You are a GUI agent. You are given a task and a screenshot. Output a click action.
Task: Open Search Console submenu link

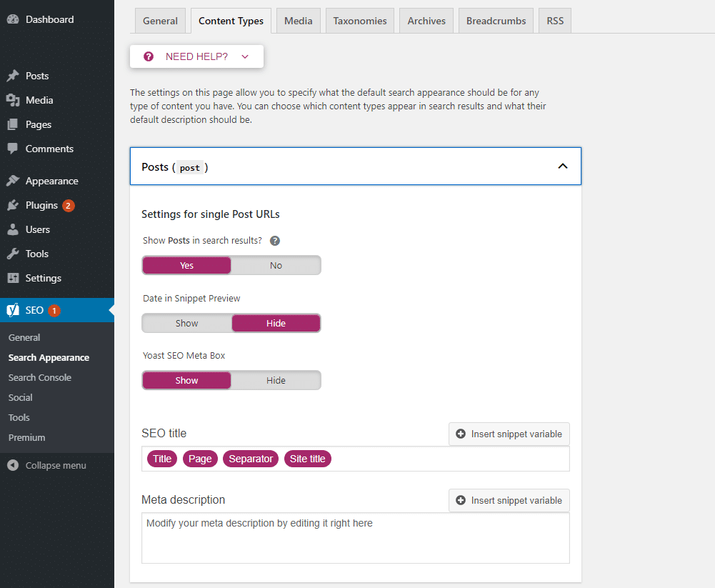[x=40, y=377]
